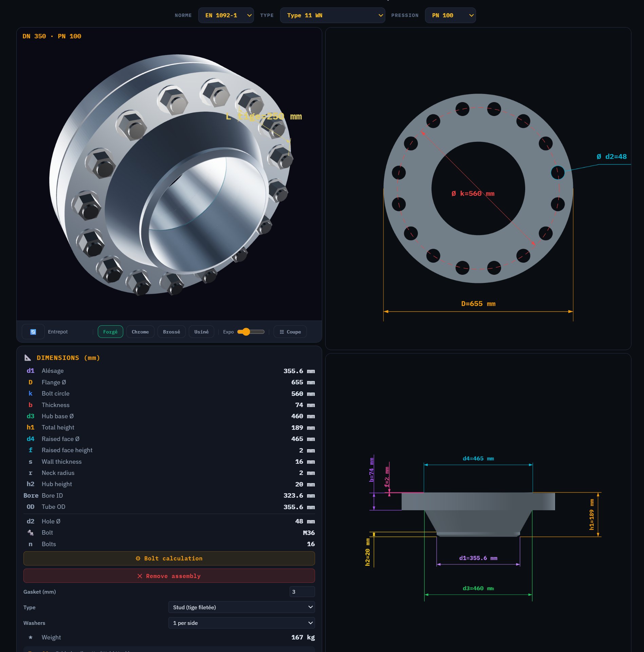
Task: Open the NORME EN 1092-1 dropdown
Action: coord(226,15)
